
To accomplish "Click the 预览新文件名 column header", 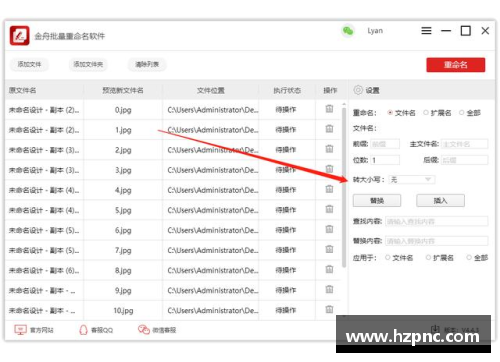I will point(123,90).
